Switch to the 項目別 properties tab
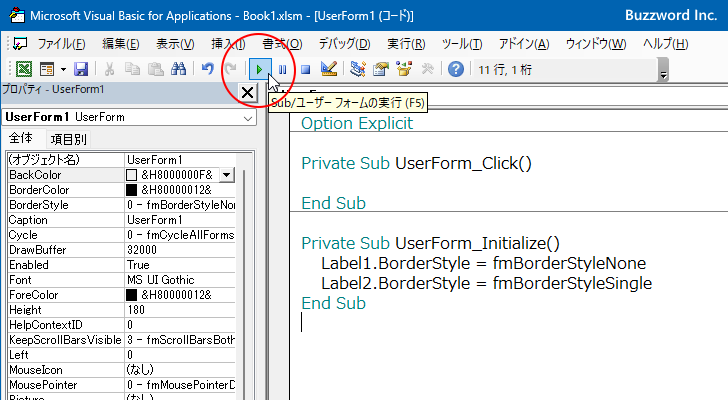 tap(69, 139)
